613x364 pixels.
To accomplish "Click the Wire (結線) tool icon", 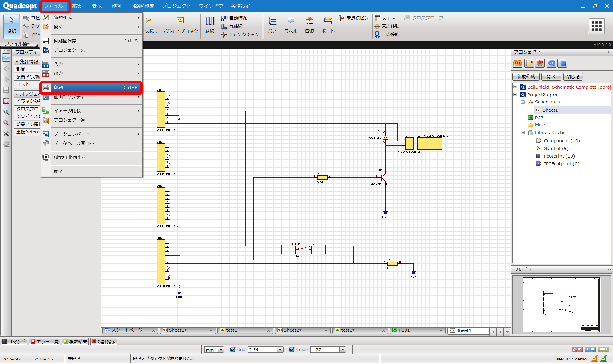I will (210, 21).
